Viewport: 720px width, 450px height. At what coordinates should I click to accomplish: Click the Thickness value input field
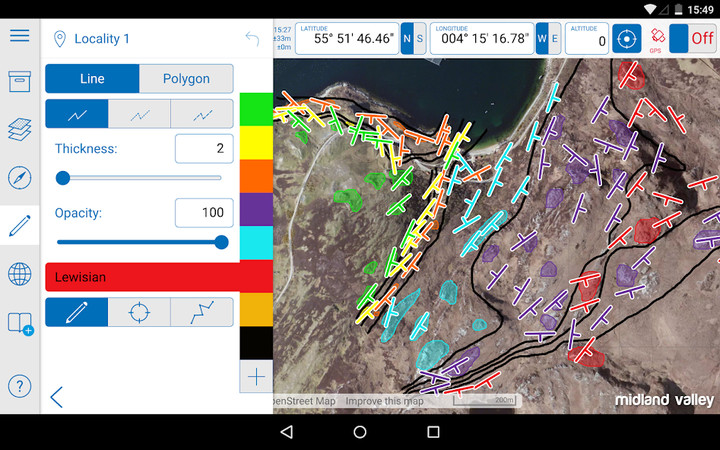click(x=204, y=149)
